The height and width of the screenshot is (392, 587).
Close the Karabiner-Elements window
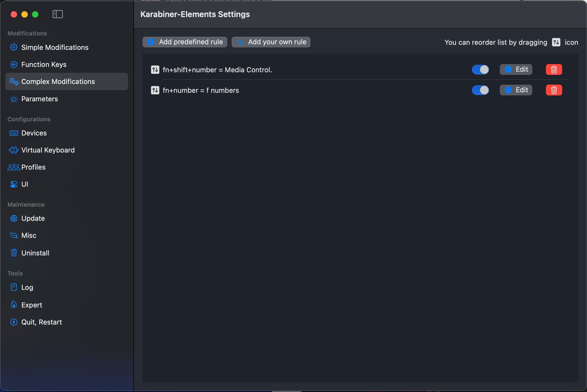[x=14, y=14]
